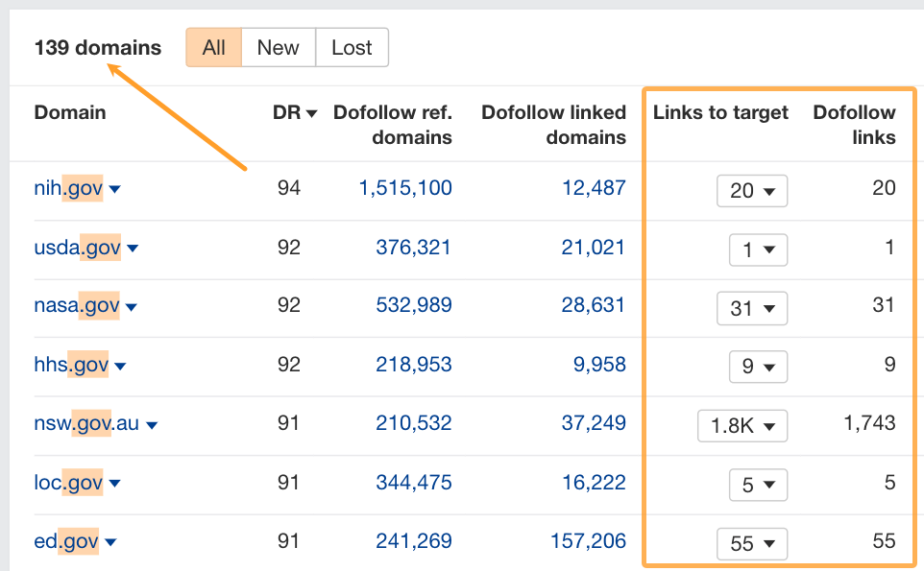Expand the caret next to nih.gov

[x=115, y=190]
